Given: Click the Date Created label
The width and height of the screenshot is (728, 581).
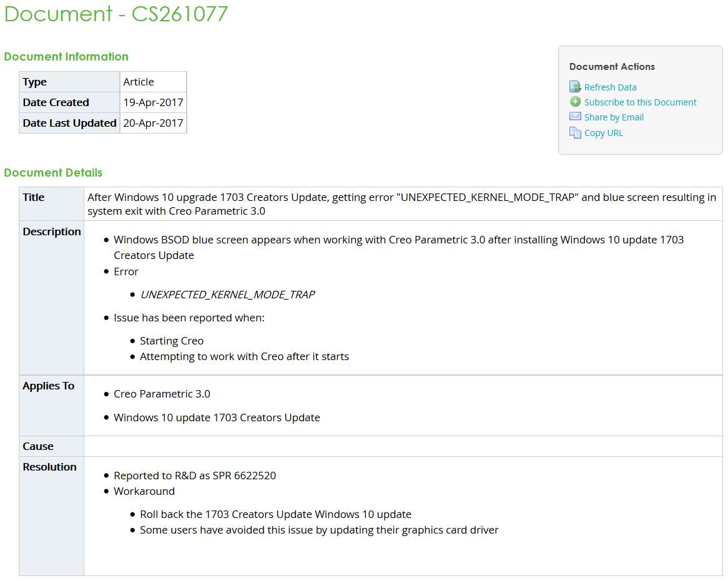Looking at the screenshot, I should coord(56,102).
